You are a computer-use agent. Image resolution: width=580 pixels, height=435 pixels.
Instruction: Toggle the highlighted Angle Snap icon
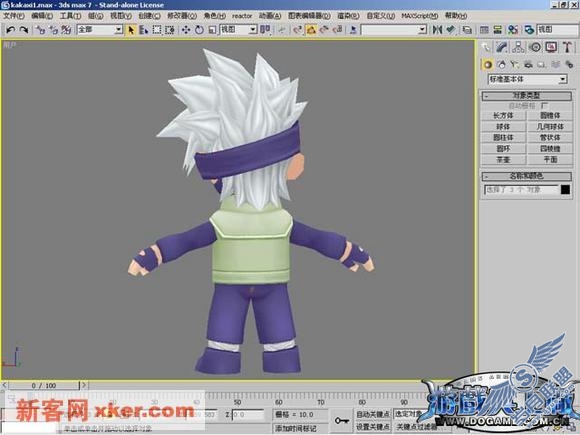[311, 30]
